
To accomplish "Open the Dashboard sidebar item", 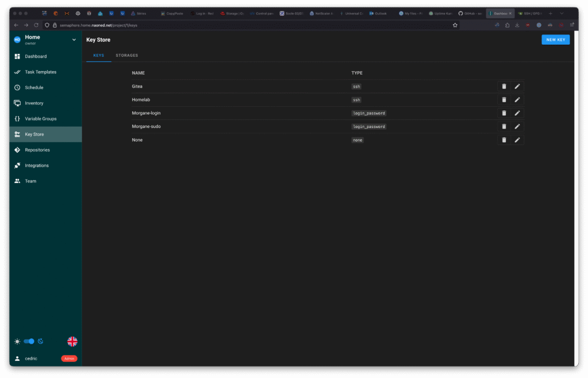I will coord(36,56).
